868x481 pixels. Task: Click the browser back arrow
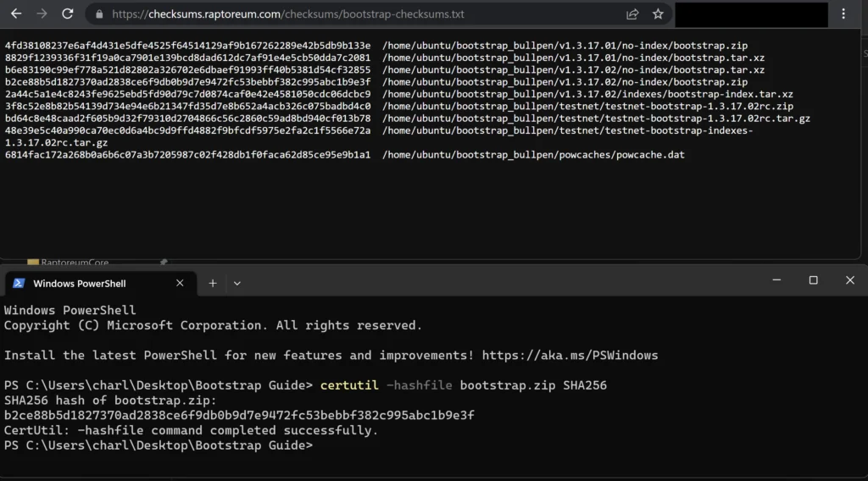pyautogui.click(x=16, y=14)
